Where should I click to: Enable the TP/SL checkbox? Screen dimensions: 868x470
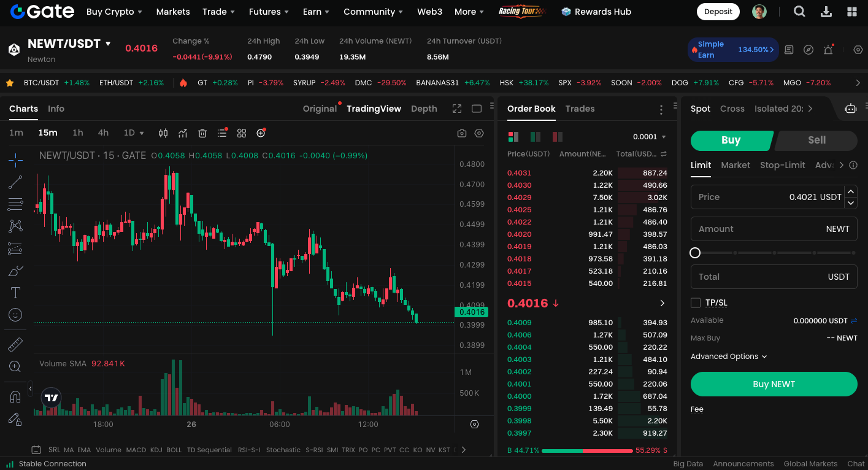[696, 302]
